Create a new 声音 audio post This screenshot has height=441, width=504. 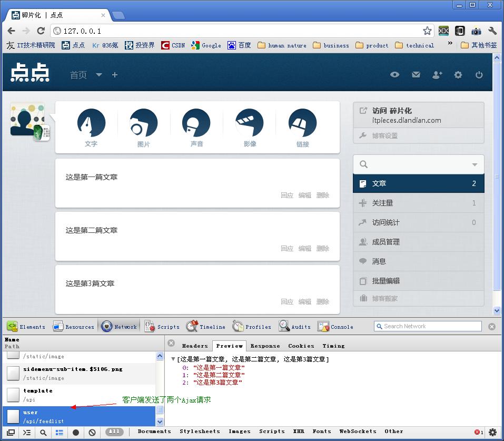196,128
